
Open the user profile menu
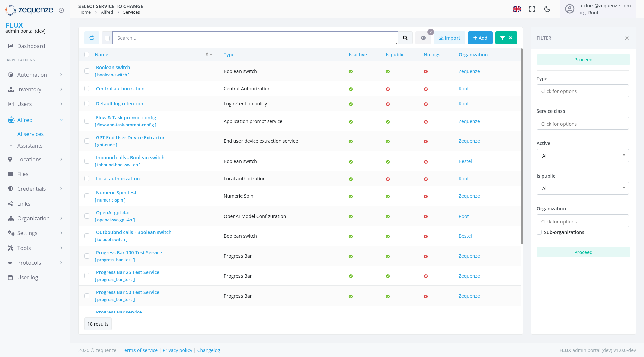(x=569, y=9)
